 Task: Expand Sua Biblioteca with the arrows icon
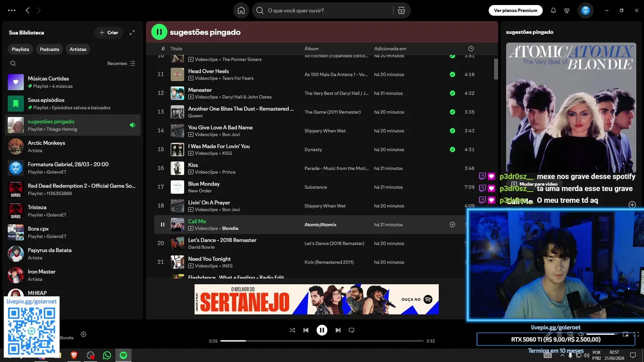tap(132, 32)
